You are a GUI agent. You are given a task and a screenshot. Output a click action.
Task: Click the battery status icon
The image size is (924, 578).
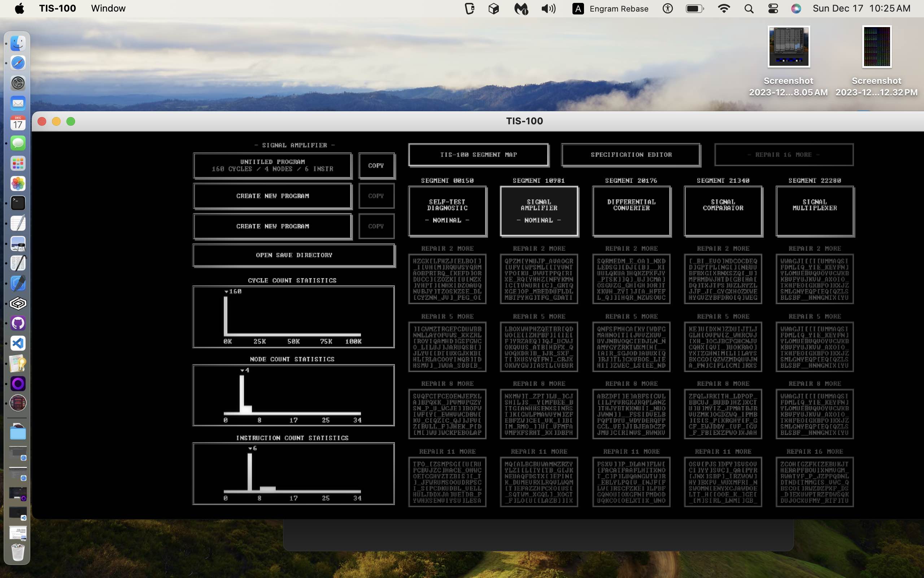click(x=694, y=8)
